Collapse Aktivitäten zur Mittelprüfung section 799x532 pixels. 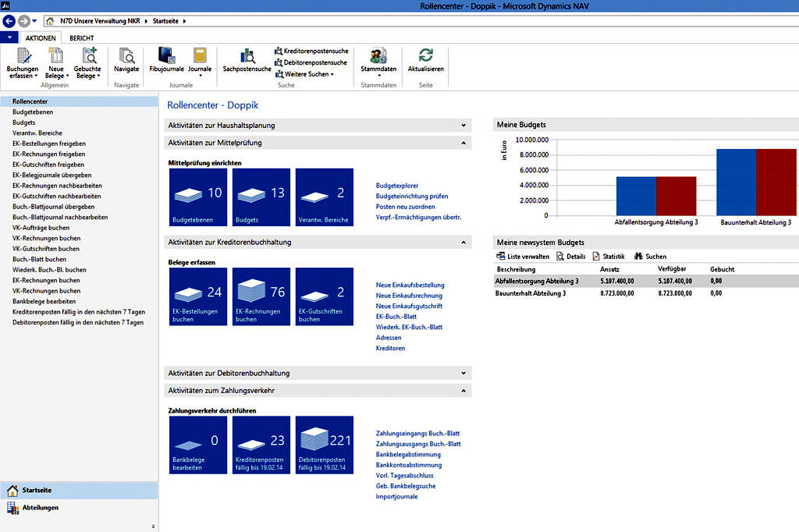point(463,143)
